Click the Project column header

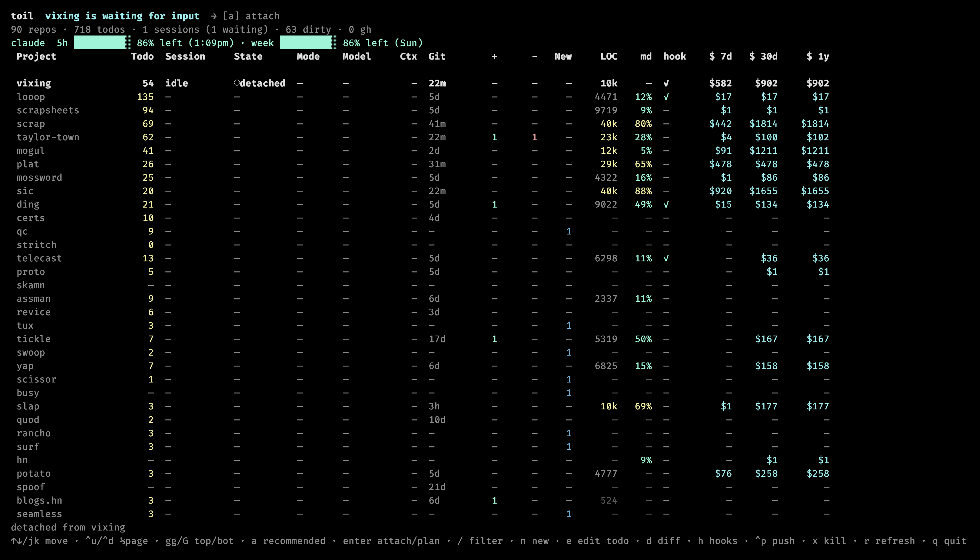(x=37, y=56)
